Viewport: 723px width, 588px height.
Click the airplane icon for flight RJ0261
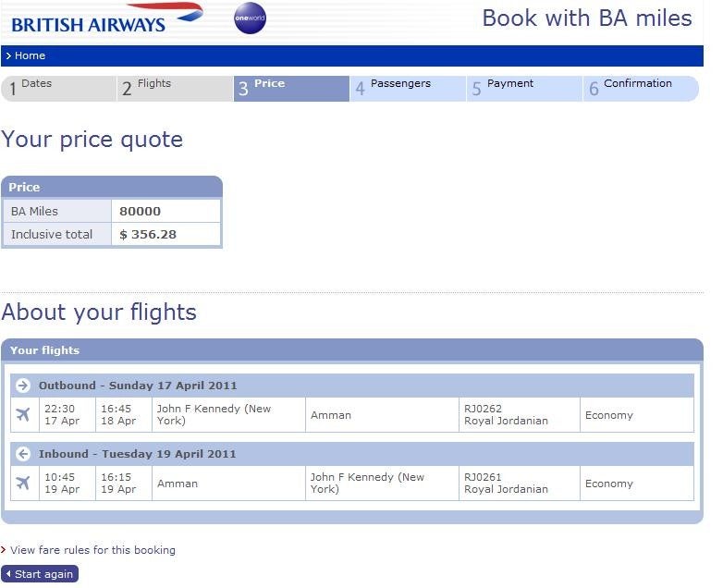click(23, 483)
